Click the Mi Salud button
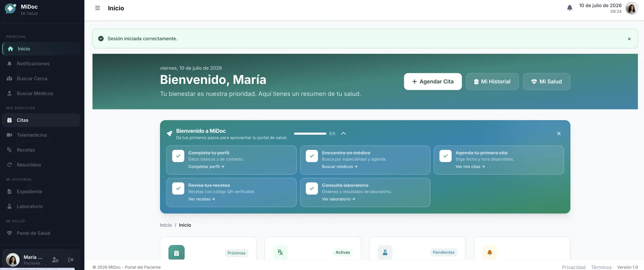Viewport: 644px width, 270px height. click(547, 81)
